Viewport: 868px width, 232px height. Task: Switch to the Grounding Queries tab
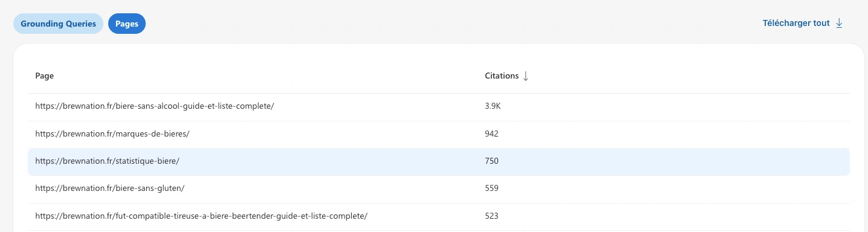coord(58,24)
